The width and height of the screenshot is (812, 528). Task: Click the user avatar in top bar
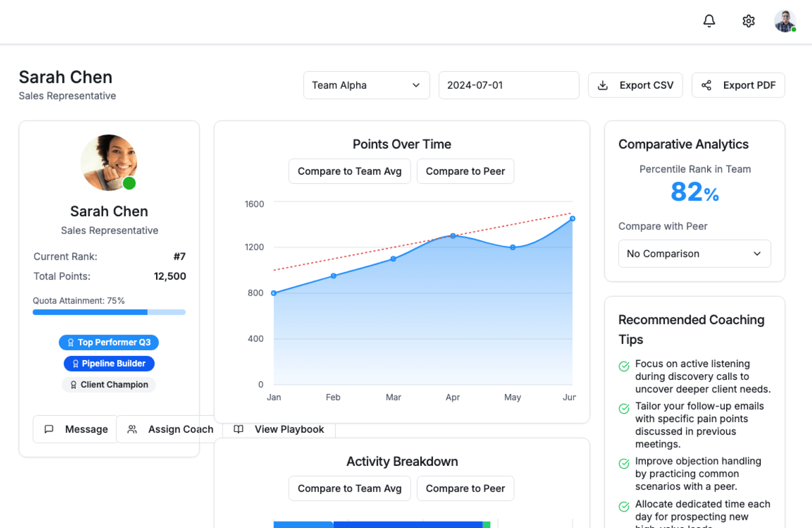pyautogui.click(x=785, y=21)
